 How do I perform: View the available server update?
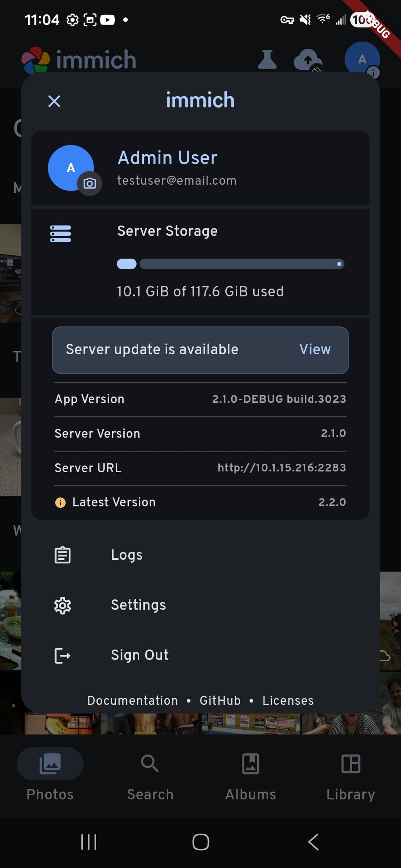tap(315, 349)
